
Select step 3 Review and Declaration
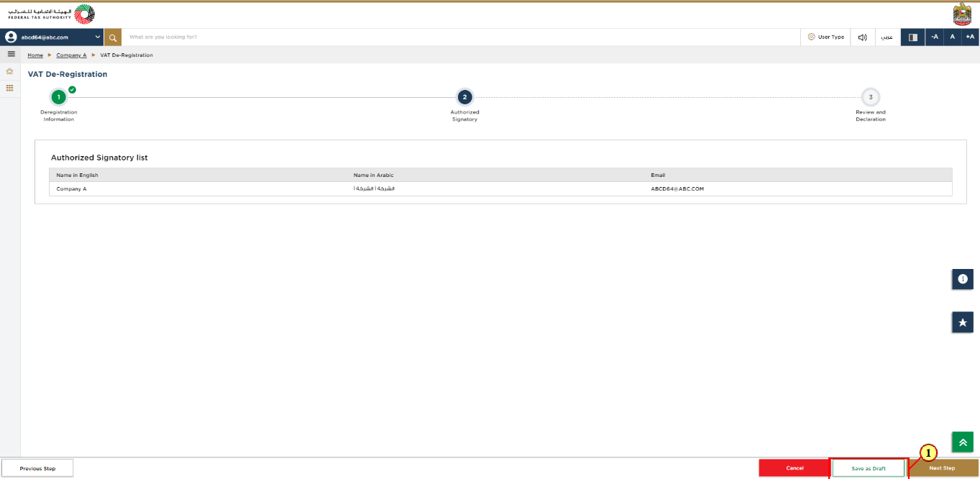(871, 97)
